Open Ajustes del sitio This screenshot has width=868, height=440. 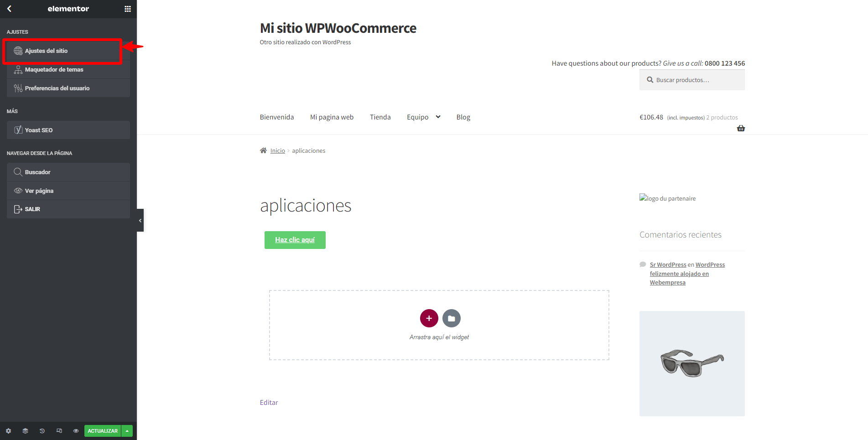click(x=68, y=51)
